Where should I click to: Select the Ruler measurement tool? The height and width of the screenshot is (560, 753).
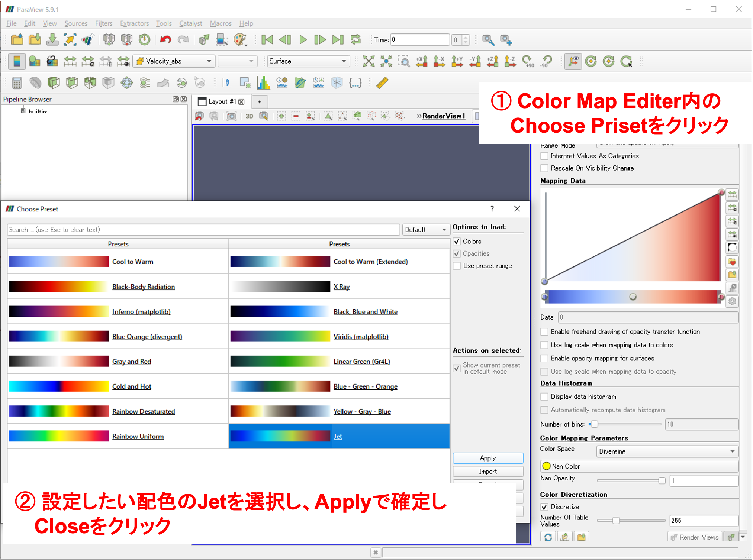pyautogui.click(x=382, y=82)
